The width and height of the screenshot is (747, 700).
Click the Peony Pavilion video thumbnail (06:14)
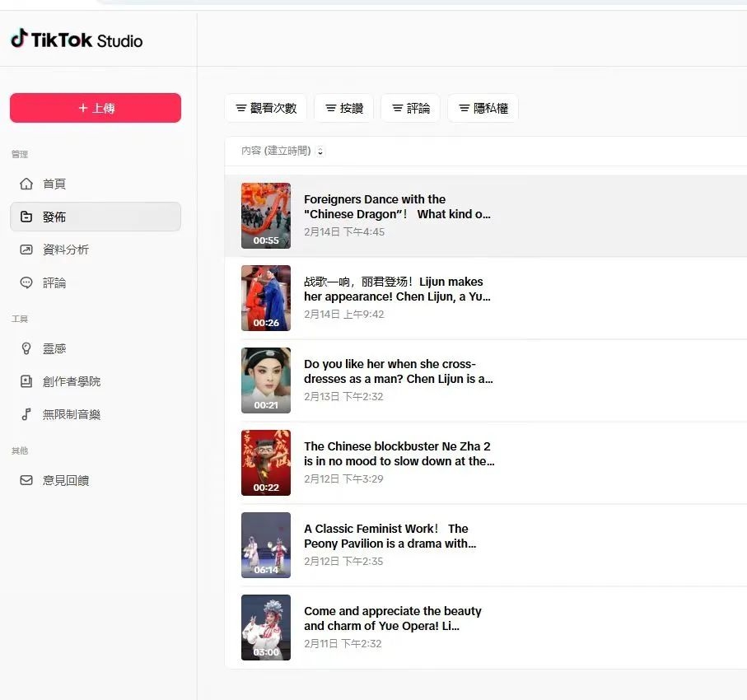(x=265, y=544)
